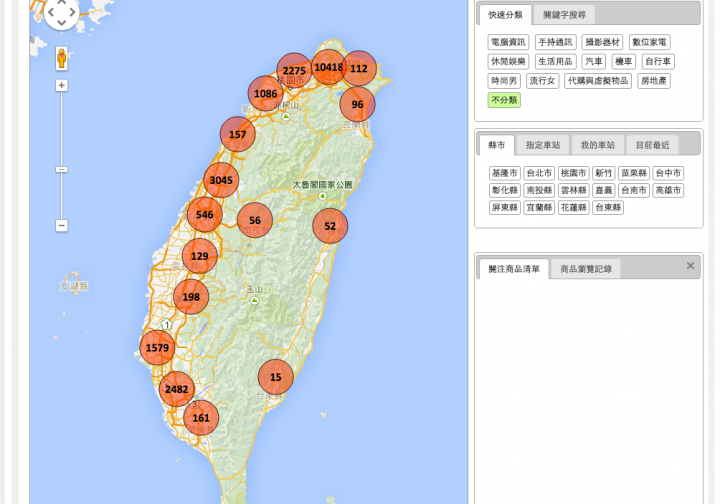Select the 手持通訊 category

[556, 42]
